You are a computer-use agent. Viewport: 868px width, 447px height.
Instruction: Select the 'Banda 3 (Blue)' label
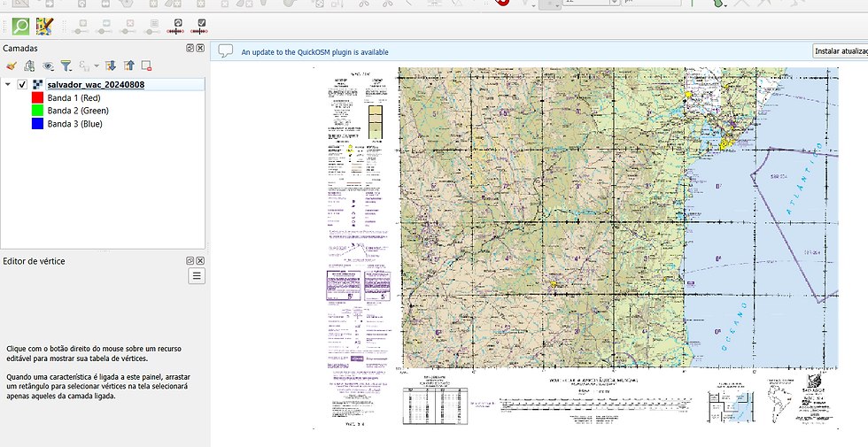click(x=74, y=124)
